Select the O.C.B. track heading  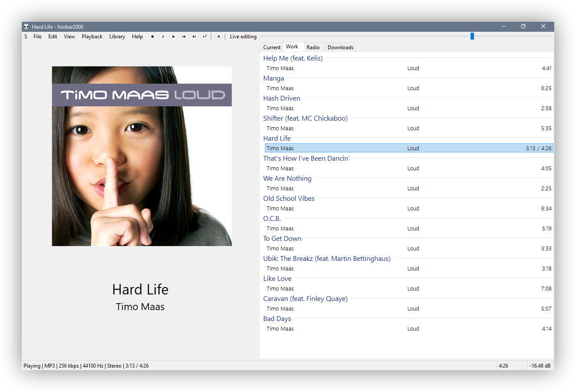272,218
